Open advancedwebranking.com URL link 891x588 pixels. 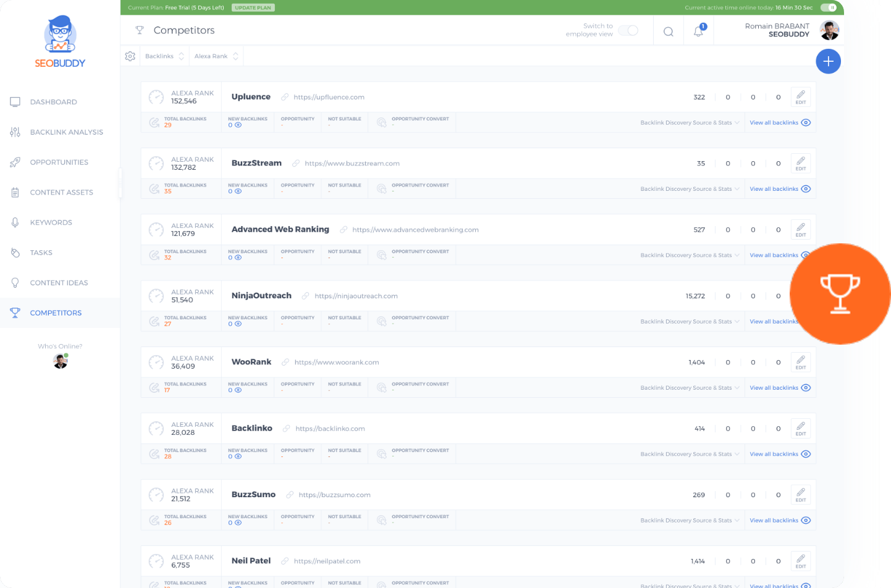415,230
